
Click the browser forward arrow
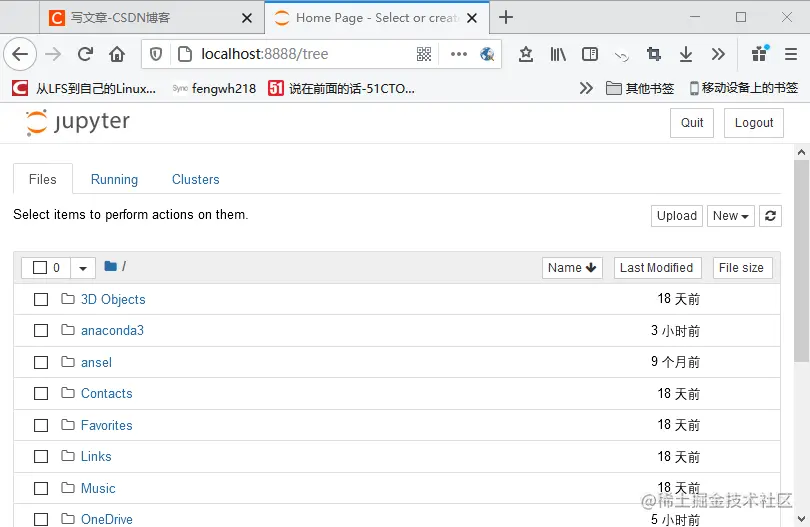pyautogui.click(x=53, y=54)
